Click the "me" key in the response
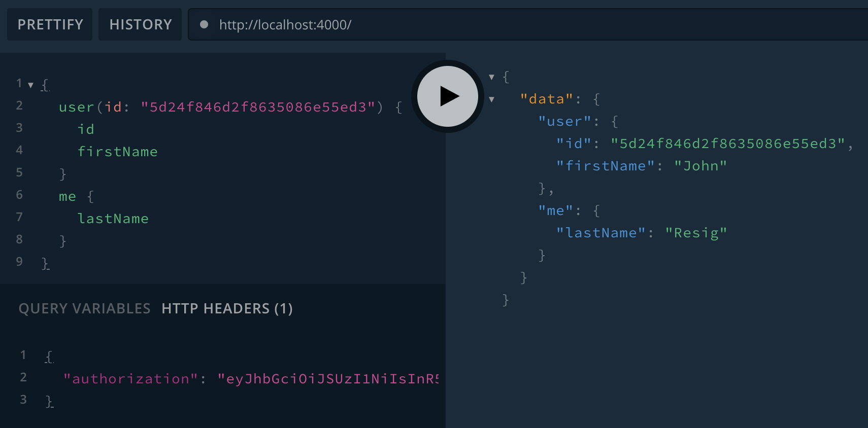The height and width of the screenshot is (428, 868). 556,210
